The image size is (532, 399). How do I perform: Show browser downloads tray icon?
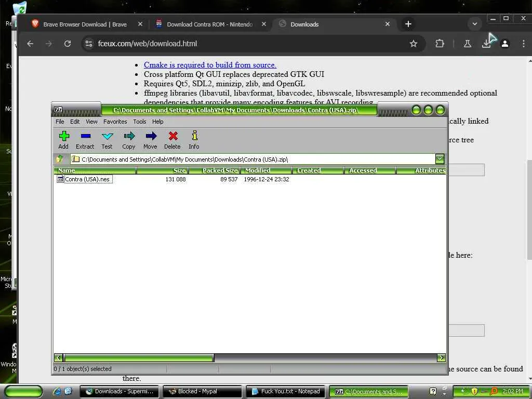pos(486,44)
